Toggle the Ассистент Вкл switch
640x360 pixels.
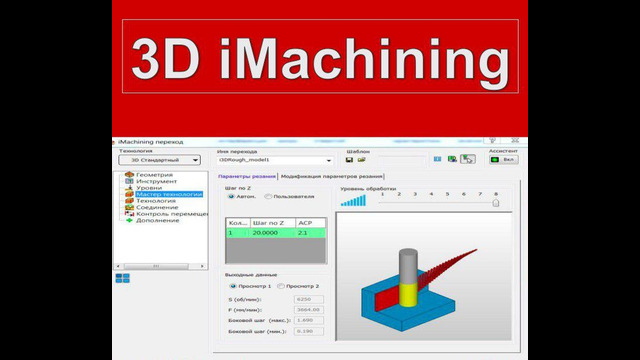pyautogui.click(x=504, y=160)
